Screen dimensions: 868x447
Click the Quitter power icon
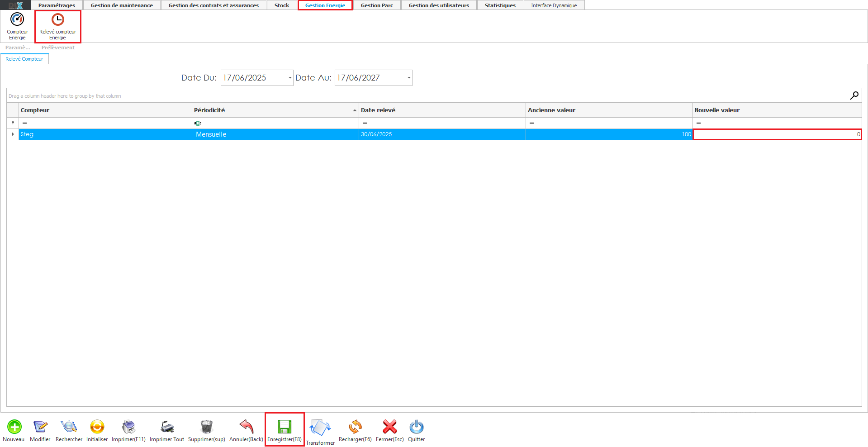click(x=416, y=427)
